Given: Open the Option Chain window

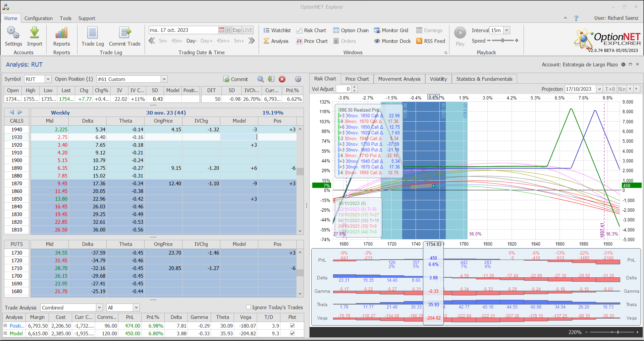Looking at the screenshot, I should (x=351, y=30).
